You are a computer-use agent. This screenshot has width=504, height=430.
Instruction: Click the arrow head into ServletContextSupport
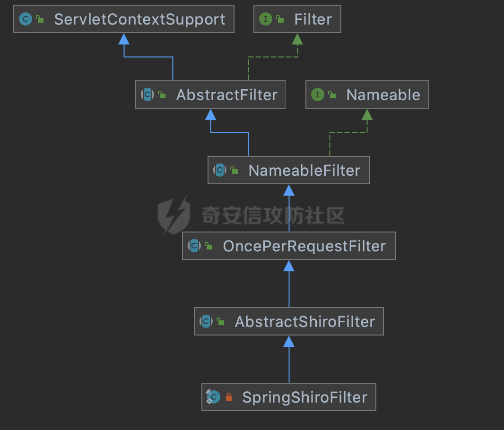pyautogui.click(x=124, y=39)
